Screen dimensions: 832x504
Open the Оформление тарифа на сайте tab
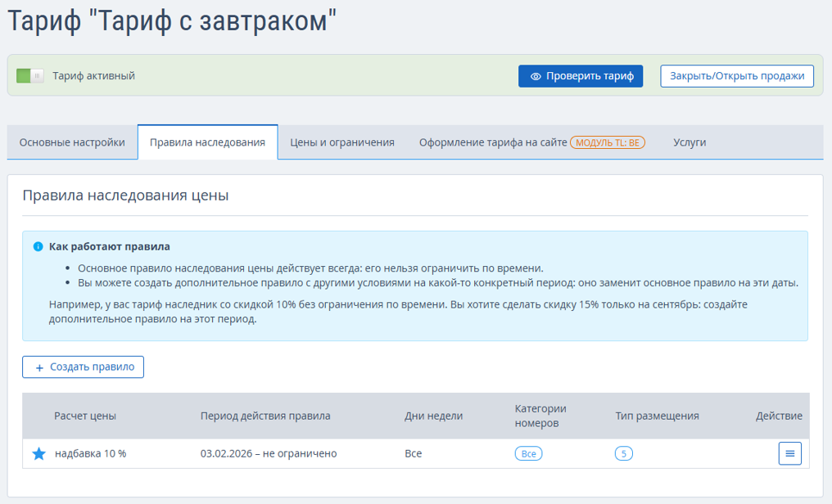click(493, 142)
